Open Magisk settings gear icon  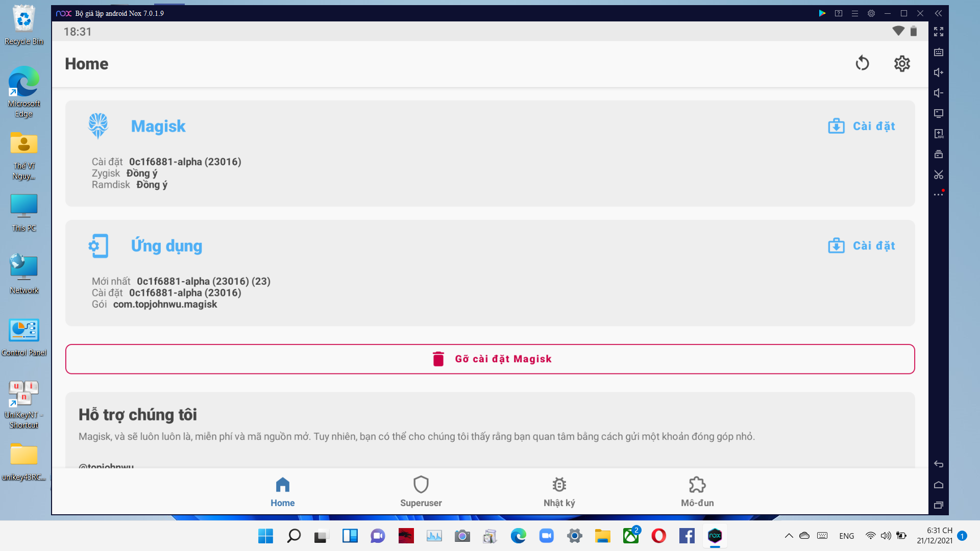click(902, 63)
